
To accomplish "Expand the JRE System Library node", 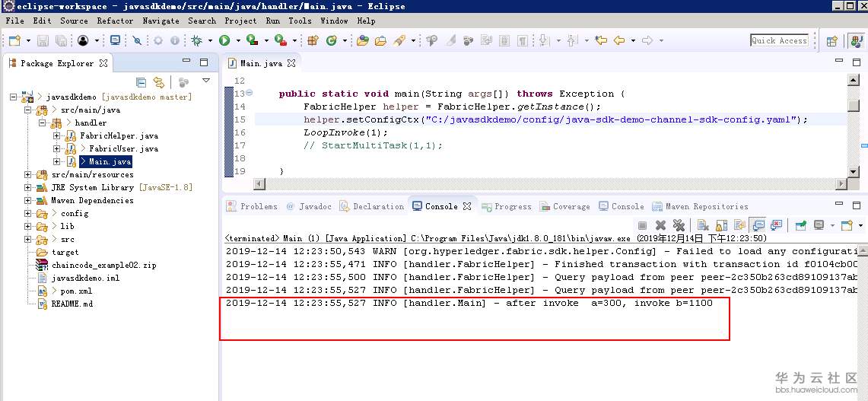I will (x=27, y=188).
